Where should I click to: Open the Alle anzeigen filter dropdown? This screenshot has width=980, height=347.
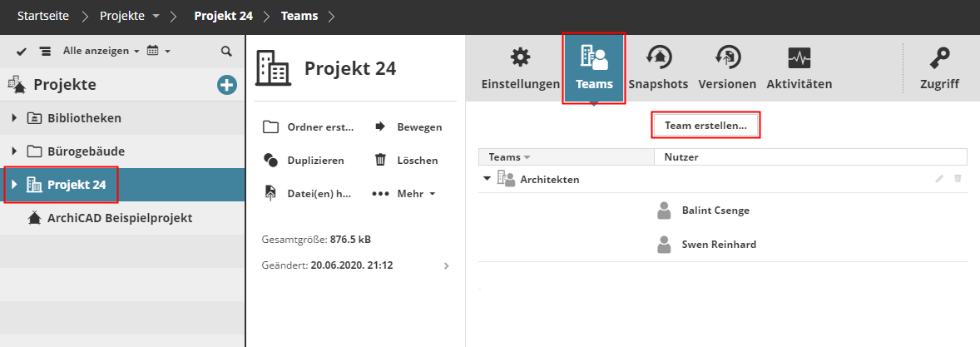point(101,51)
